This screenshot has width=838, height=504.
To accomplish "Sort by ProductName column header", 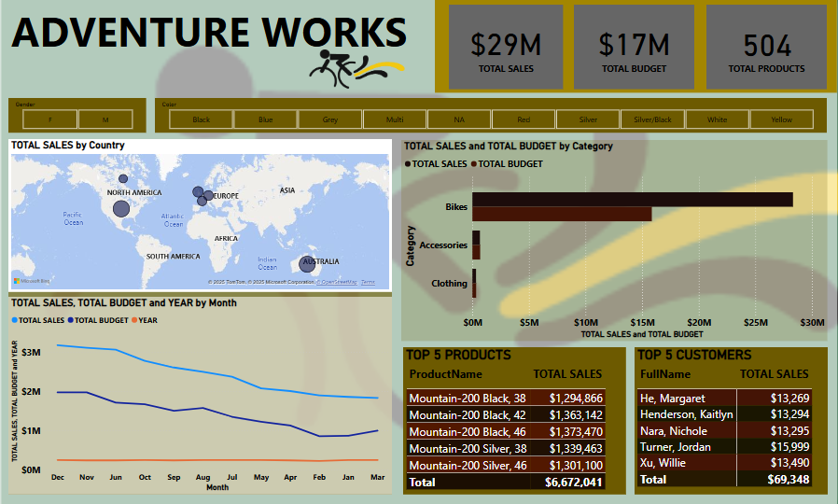I will pos(446,374).
